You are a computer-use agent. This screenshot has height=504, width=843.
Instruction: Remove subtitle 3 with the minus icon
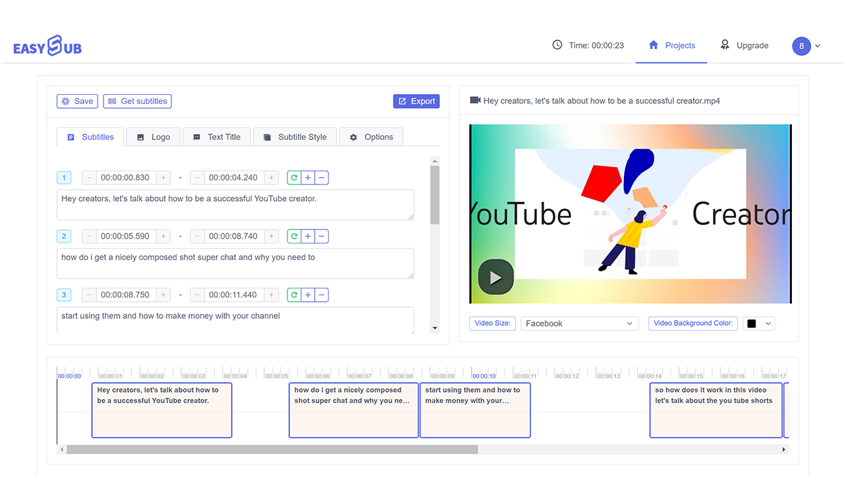(321, 295)
